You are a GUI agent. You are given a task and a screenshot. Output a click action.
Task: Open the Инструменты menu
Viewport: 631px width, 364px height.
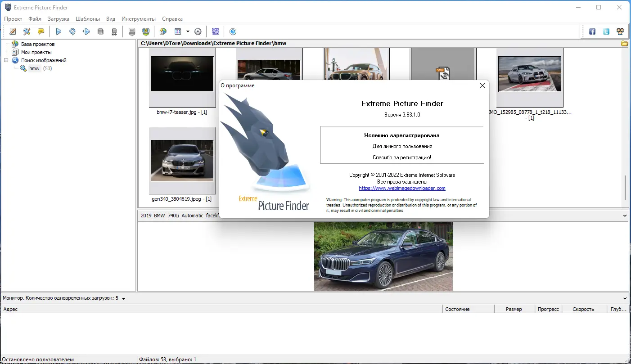click(139, 19)
